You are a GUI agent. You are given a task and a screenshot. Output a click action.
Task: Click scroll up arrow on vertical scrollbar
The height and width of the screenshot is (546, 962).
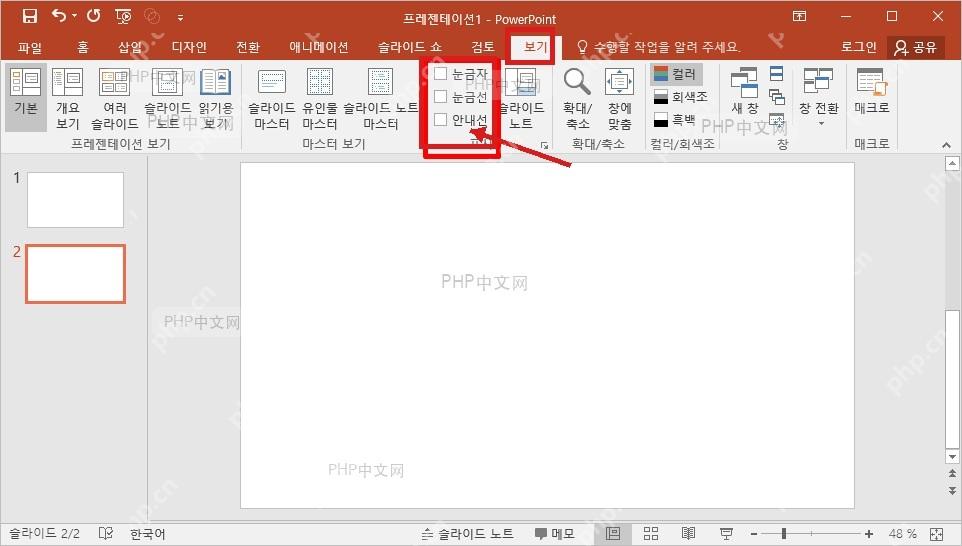pos(952,163)
